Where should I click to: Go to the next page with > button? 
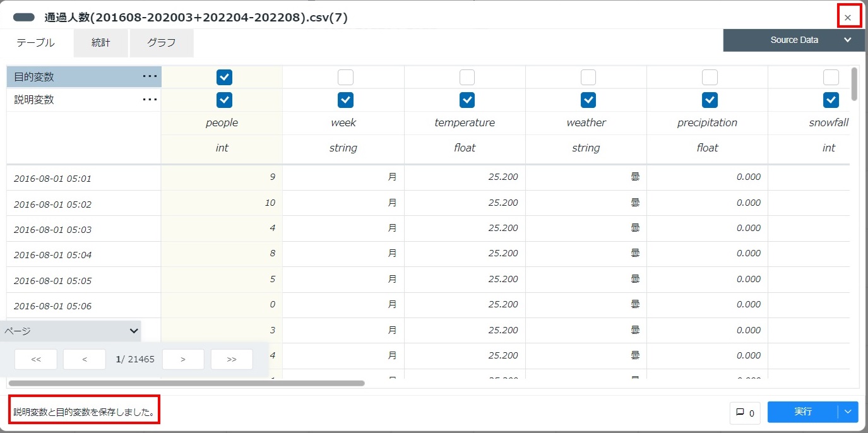tap(183, 359)
